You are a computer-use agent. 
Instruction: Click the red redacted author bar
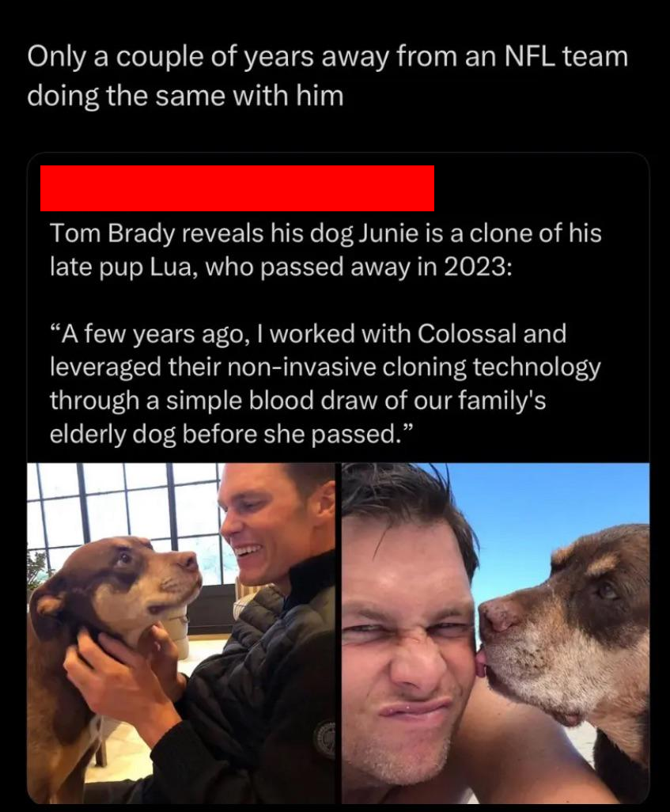coord(237,188)
